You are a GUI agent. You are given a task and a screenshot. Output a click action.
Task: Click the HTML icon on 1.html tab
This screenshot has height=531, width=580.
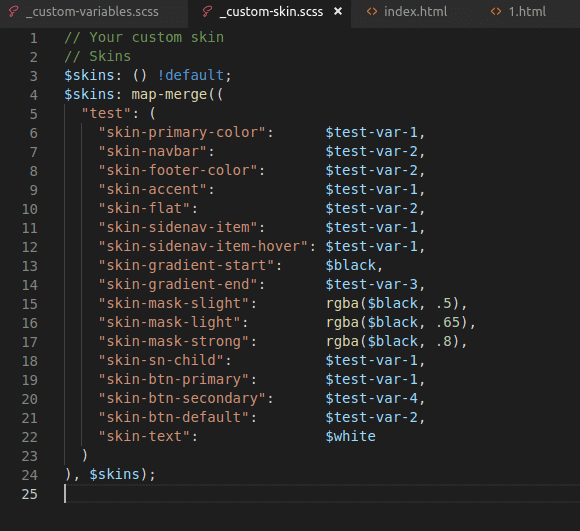(x=496, y=12)
